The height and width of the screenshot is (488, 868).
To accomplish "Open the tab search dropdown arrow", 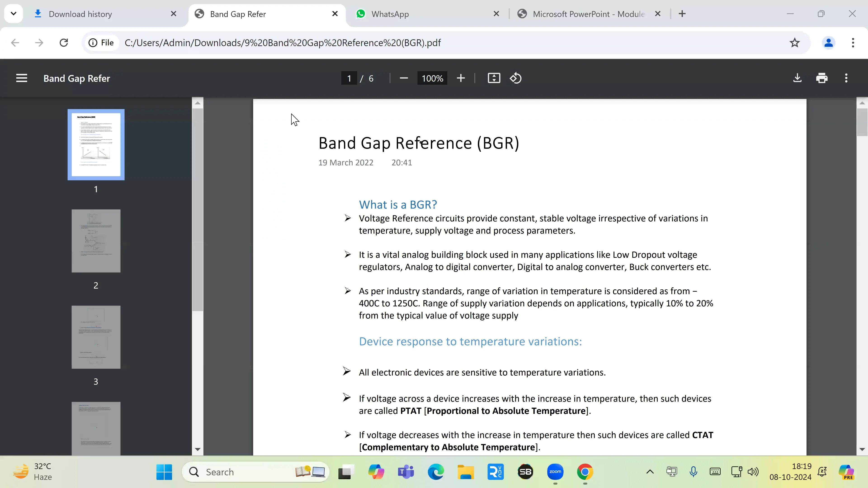I will [x=14, y=14].
